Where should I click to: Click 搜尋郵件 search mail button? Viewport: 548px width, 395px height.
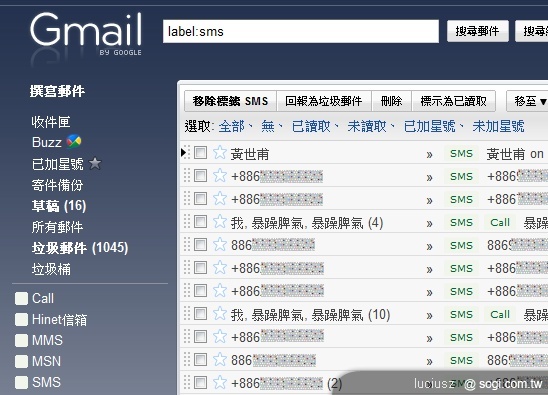(477, 31)
